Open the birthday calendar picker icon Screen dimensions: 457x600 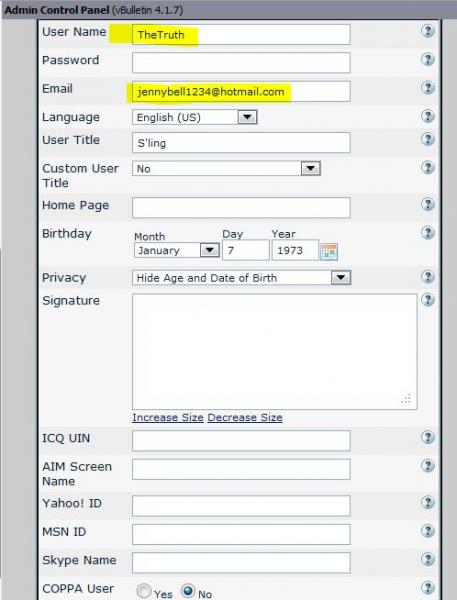point(329,251)
